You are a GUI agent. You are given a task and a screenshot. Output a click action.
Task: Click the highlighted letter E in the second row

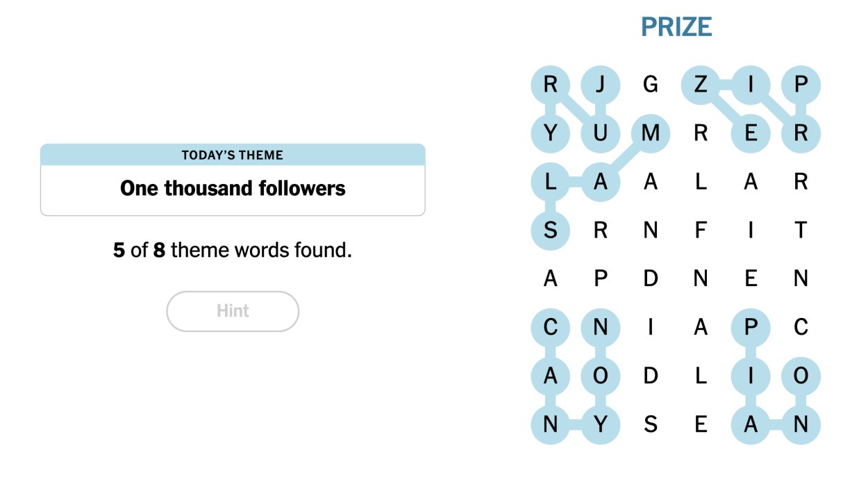pyautogui.click(x=751, y=133)
